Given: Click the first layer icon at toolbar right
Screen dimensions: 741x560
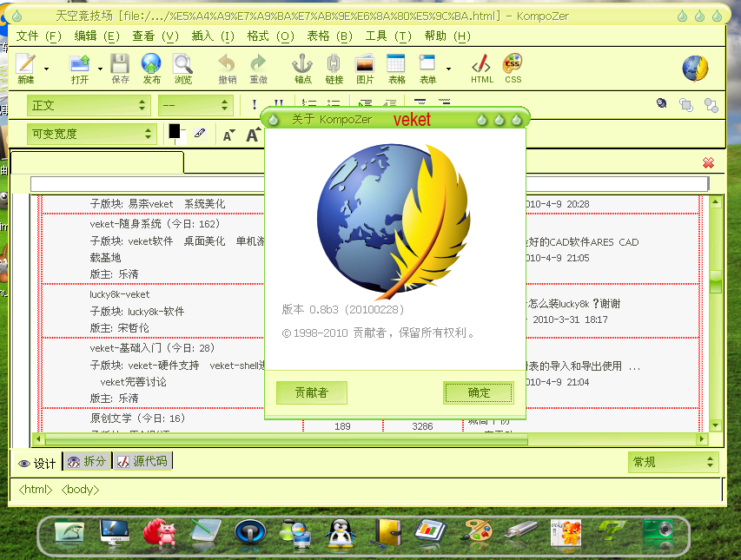Looking at the screenshot, I should pyautogui.click(x=662, y=103).
